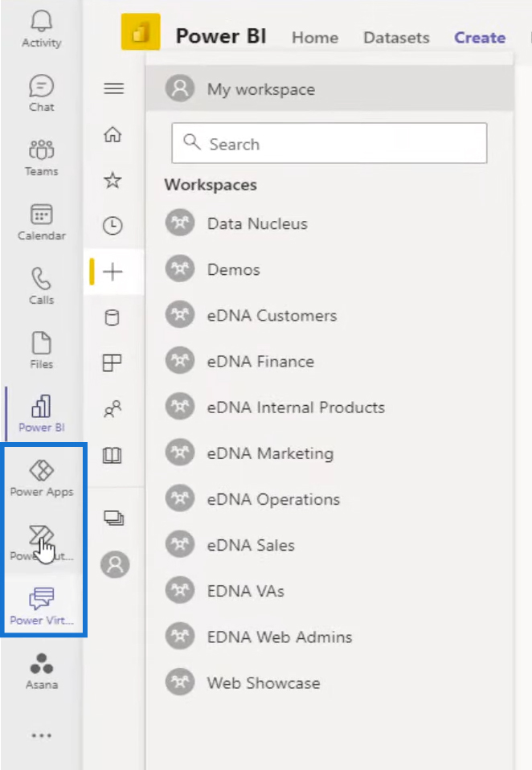Screen dimensions: 532x770
Task: Show more apps with the ellipsis
Action: (41, 735)
